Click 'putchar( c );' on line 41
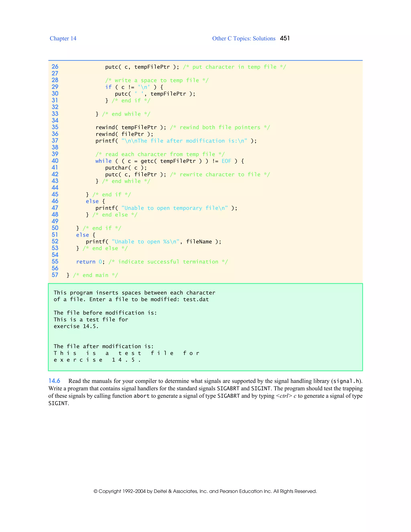This screenshot has height=532, width=411. [x=126, y=168]
